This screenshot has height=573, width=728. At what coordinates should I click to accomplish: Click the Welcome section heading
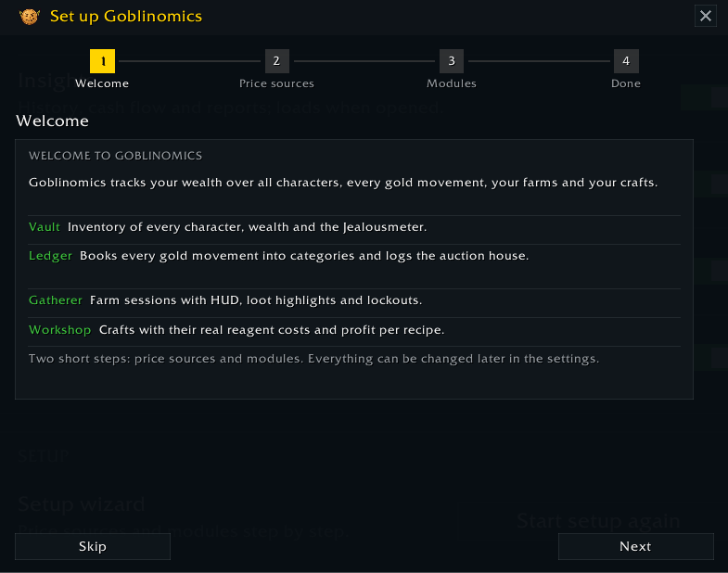(53, 121)
